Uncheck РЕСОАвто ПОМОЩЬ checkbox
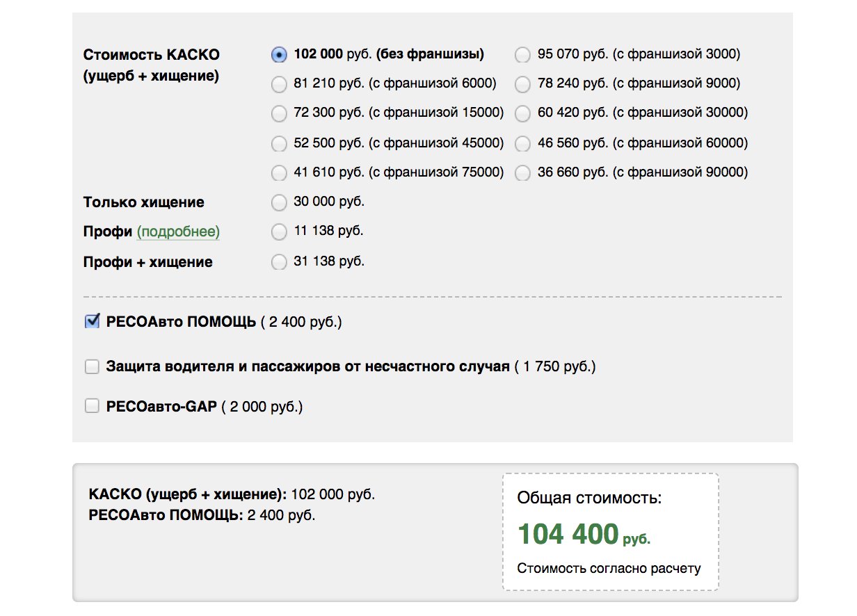 92,321
